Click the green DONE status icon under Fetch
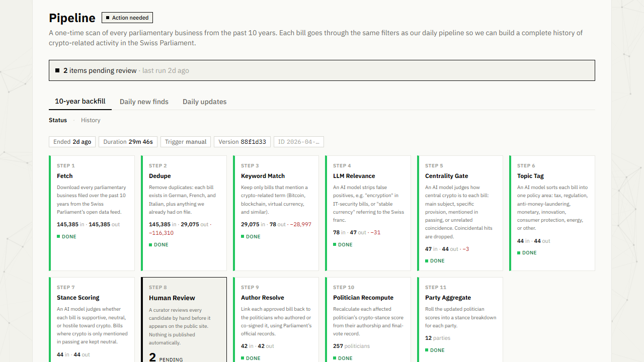This screenshot has width=644, height=362. pos(58,236)
